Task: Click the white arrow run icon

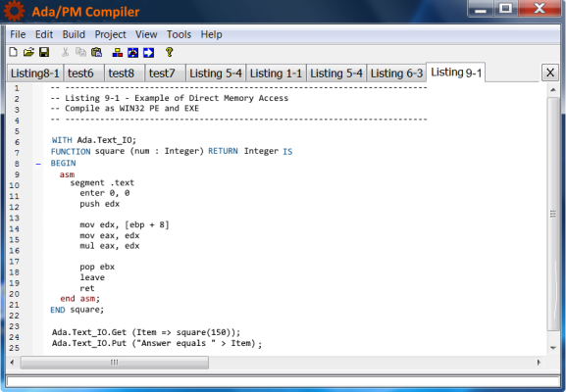Action: coord(148,53)
